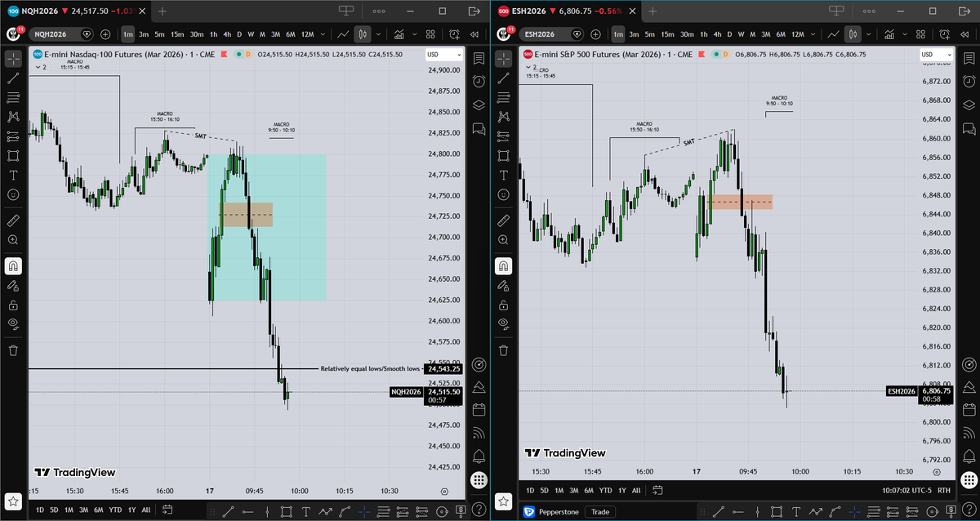Open USD currency dropdown in NQH2026 chart
This screenshot has width=980, height=521.
(444, 54)
